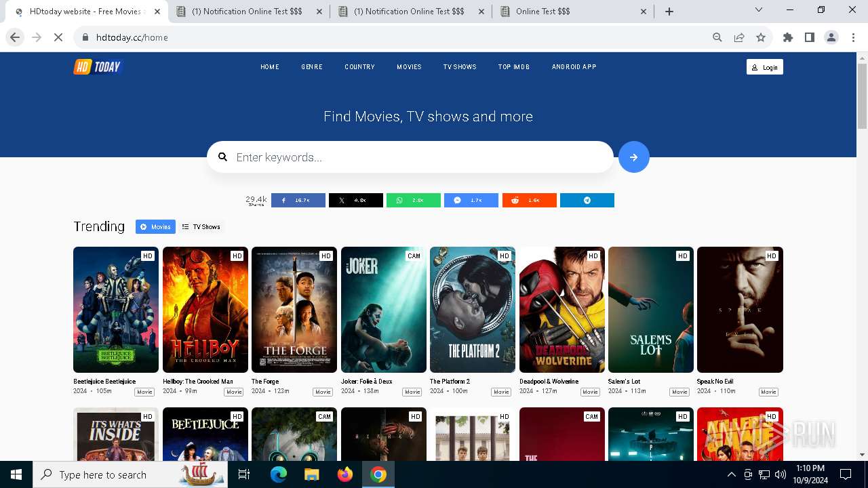Screen dimensions: 868x488
Task: Open Chrome tab search dropdown arrow
Action: pos(759,9)
